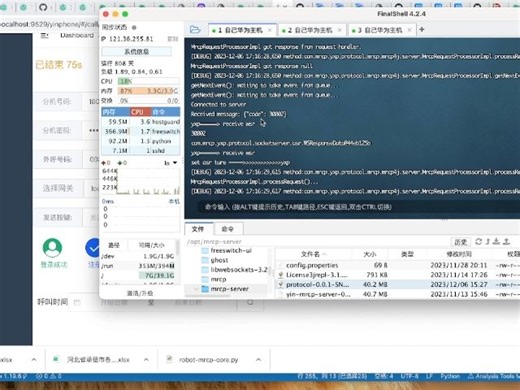Viewport: 520px width, 390px height.
Task: Open the network interface dropdown lo
Action: coord(170,163)
